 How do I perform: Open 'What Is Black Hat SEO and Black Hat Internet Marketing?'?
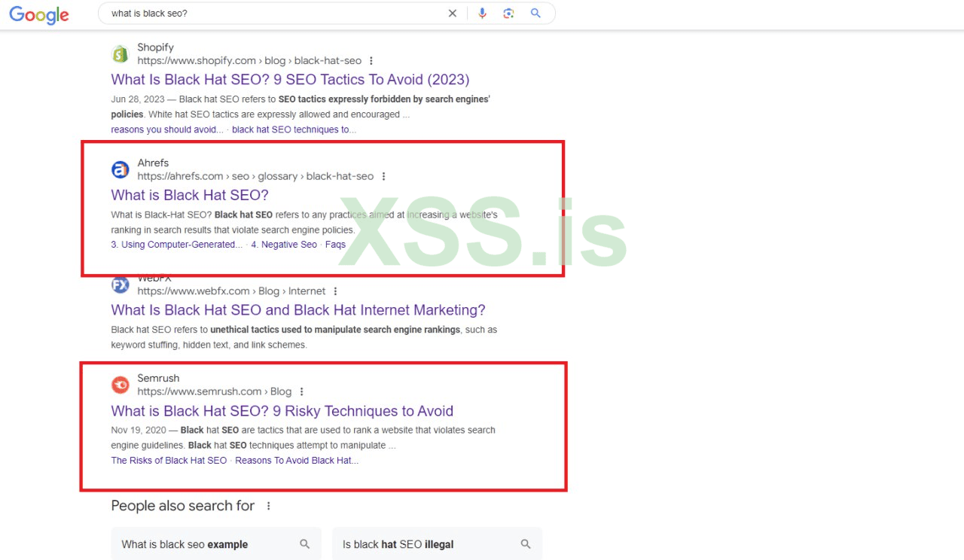click(x=298, y=310)
